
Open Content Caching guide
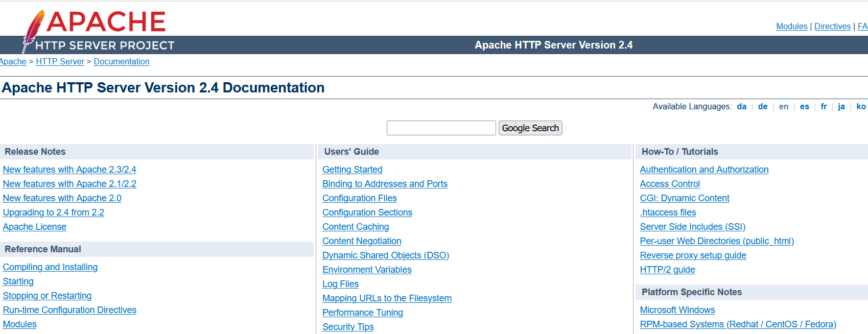click(x=356, y=227)
